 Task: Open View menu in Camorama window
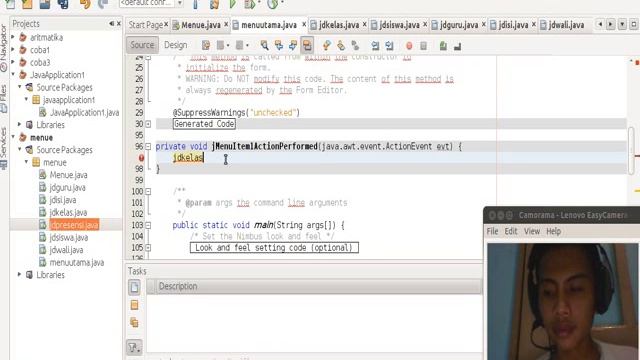[x=532, y=231]
